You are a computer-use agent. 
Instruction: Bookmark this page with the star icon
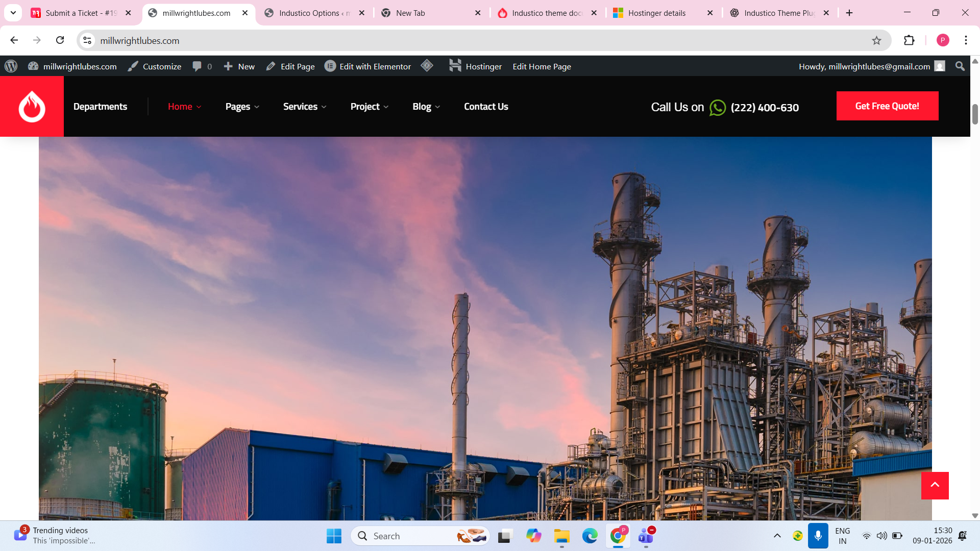(876, 41)
